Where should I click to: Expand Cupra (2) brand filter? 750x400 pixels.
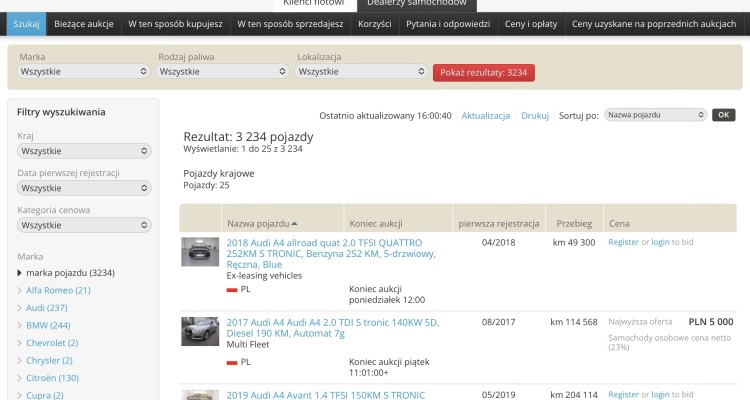click(x=20, y=396)
